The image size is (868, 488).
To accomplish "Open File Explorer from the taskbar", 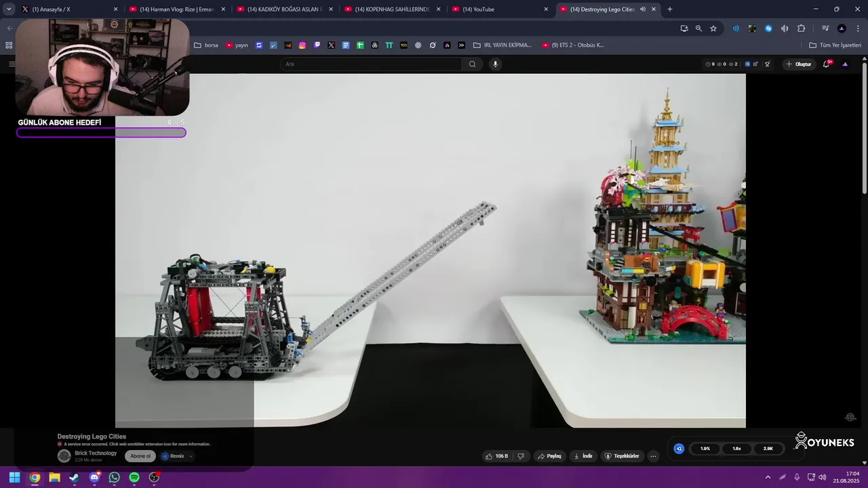I will (54, 477).
